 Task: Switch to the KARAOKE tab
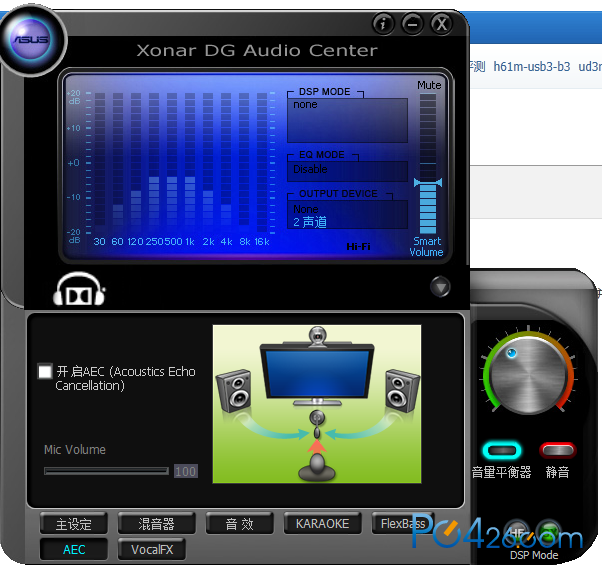click(x=322, y=524)
